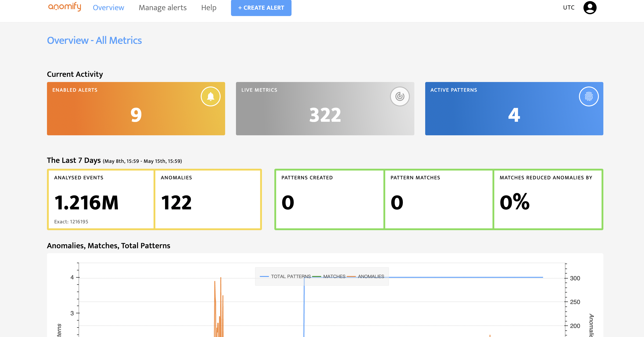Click the 1.216M analysed events value

[x=86, y=202]
